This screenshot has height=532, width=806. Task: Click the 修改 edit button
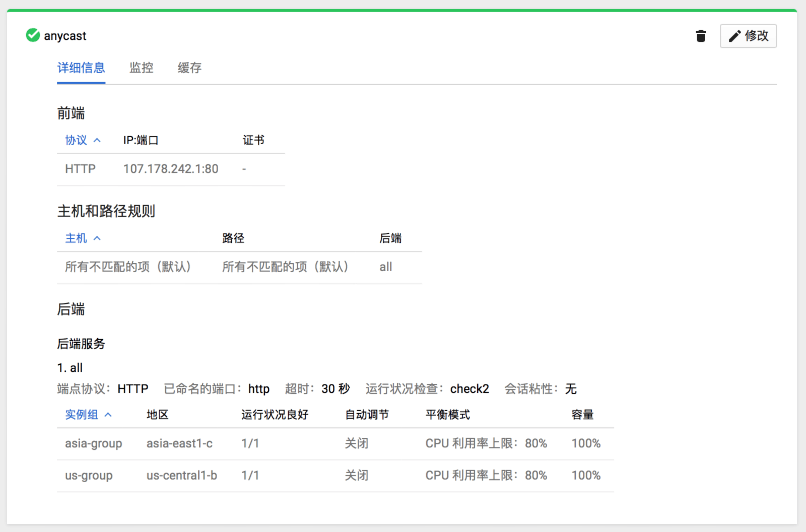tap(748, 36)
